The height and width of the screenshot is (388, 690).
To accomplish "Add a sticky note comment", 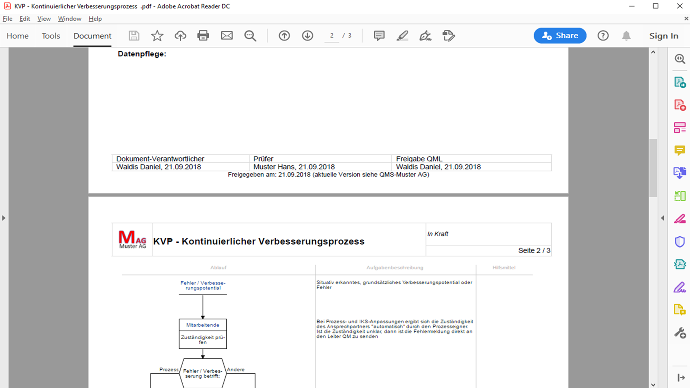I will (379, 36).
